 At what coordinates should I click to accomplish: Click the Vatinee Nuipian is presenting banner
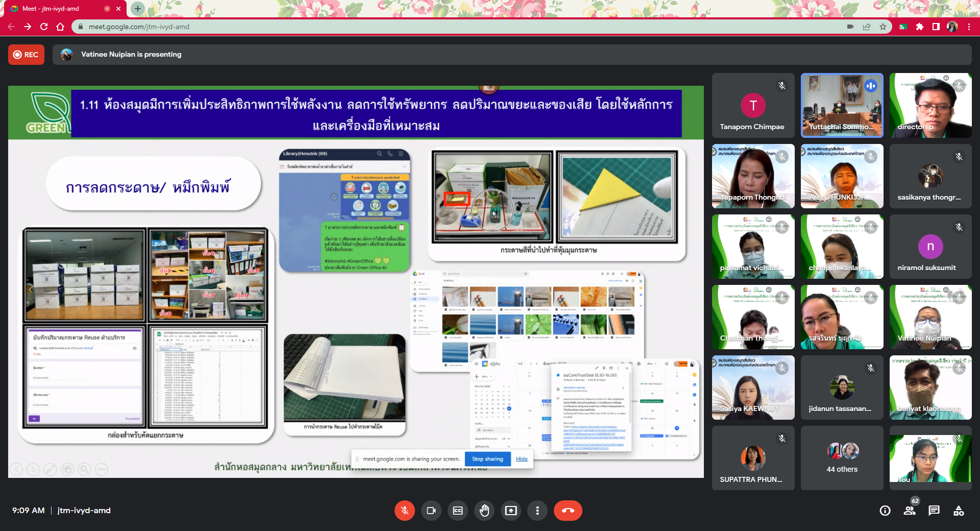(512, 55)
